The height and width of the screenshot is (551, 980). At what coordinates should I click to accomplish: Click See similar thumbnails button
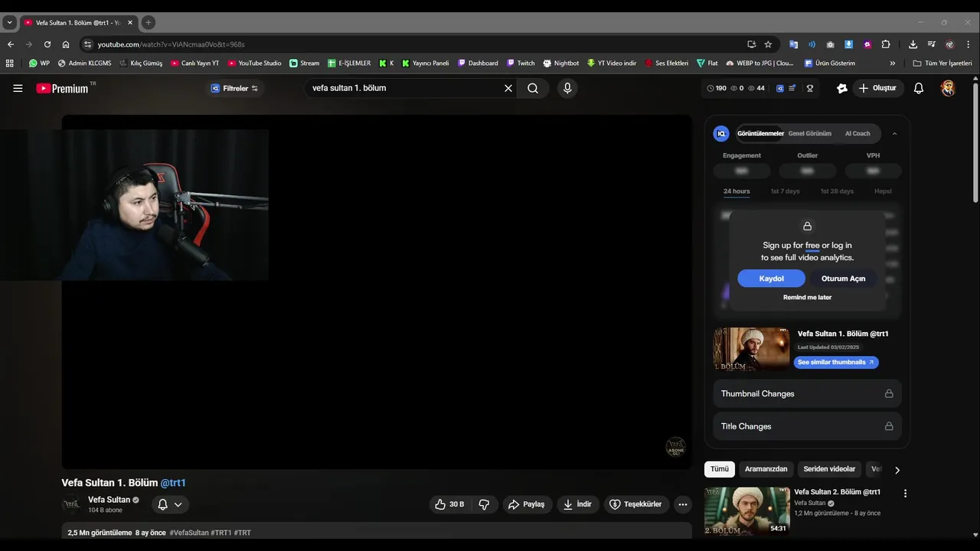pos(836,362)
